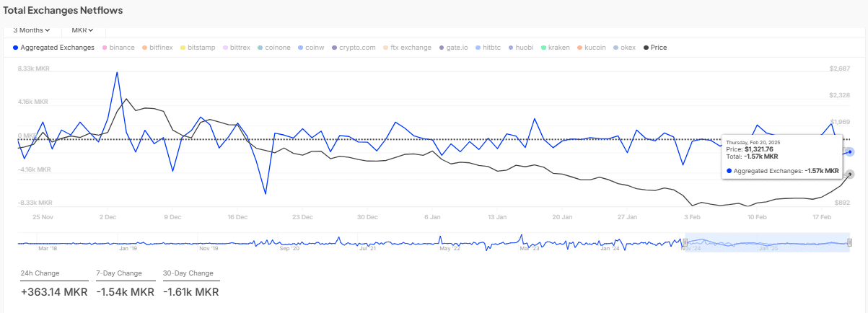Enable ftx exchange in the legend
This screenshot has height=313, width=868.
point(411,48)
